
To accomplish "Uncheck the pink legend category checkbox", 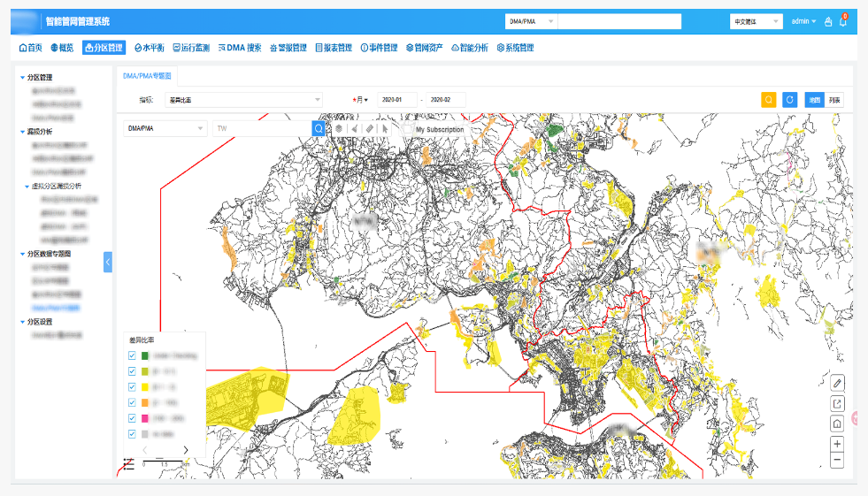I will point(132,418).
